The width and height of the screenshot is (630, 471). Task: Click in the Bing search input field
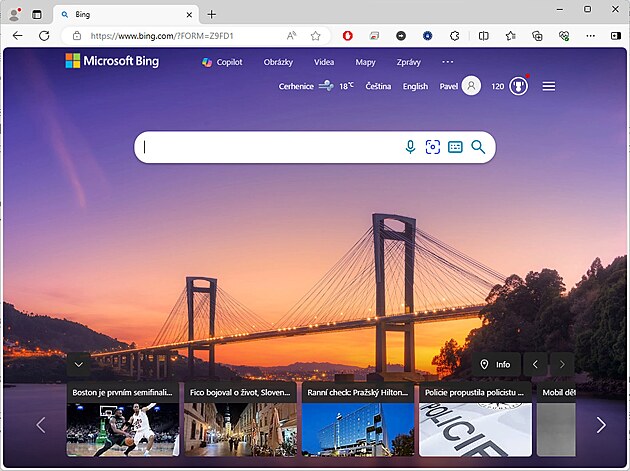(x=270, y=147)
